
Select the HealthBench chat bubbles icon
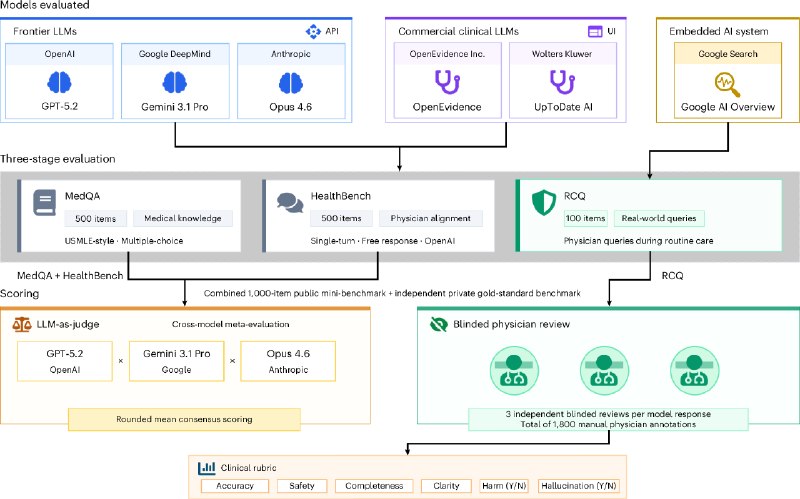click(290, 203)
